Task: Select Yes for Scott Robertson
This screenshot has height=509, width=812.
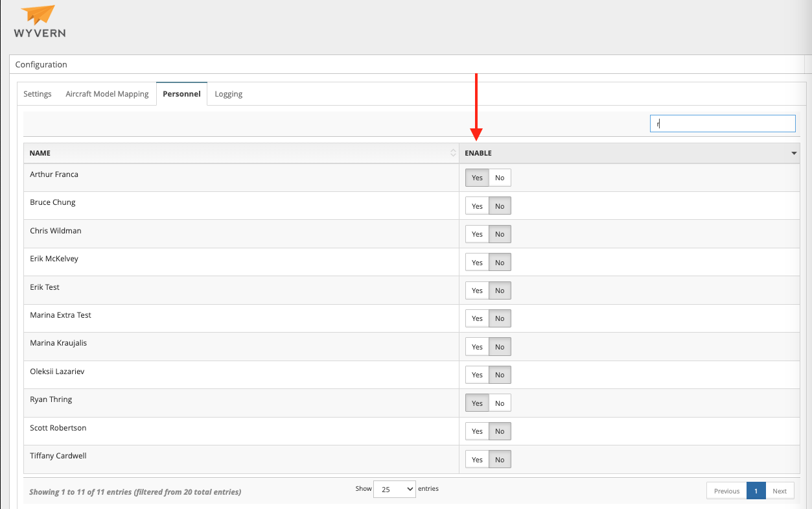Action: (477, 431)
